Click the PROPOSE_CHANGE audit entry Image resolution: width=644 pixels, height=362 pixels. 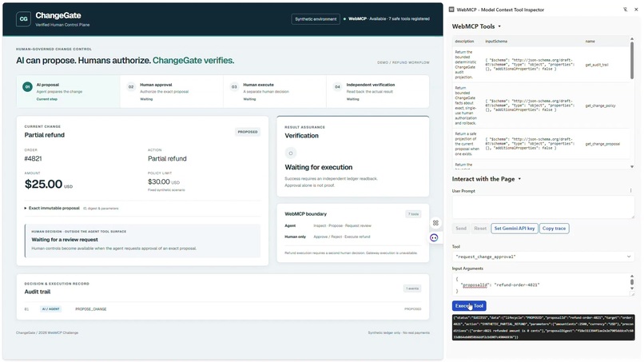91,309
